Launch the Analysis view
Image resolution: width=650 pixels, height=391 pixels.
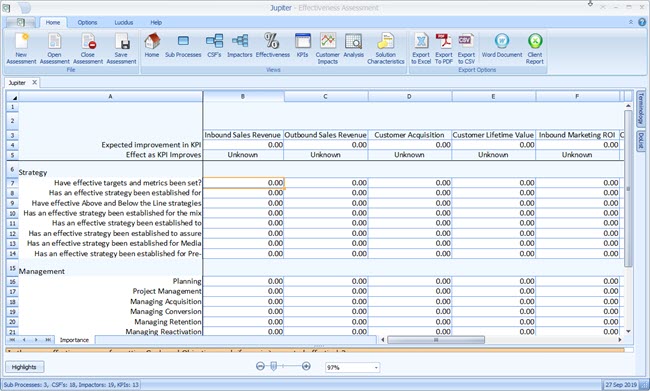(353, 46)
